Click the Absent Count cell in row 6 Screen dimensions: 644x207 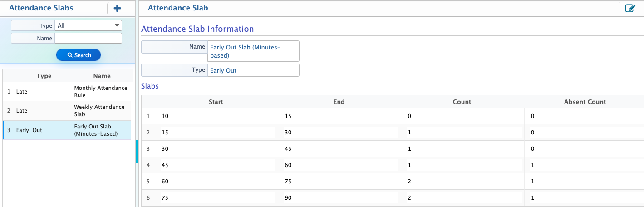coord(585,198)
